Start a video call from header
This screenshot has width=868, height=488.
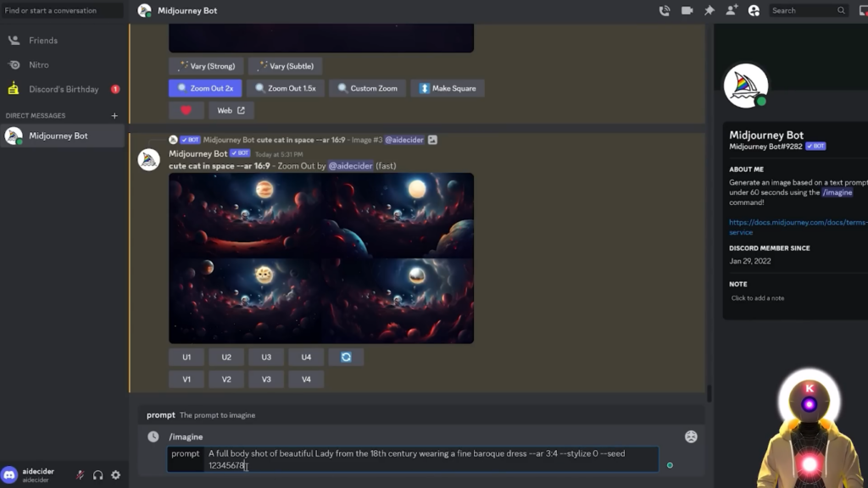[x=687, y=11]
